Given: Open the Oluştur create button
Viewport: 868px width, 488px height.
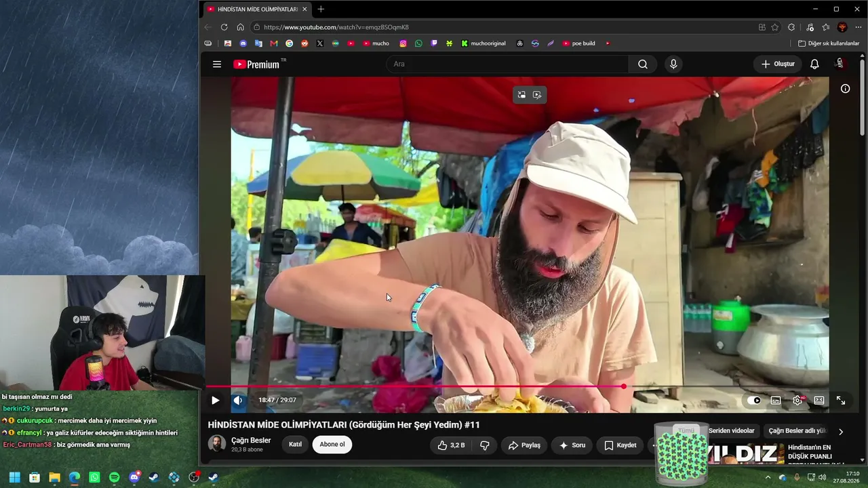Looking at the screenshot, I should pyautogui.click(x=778, y=64).
